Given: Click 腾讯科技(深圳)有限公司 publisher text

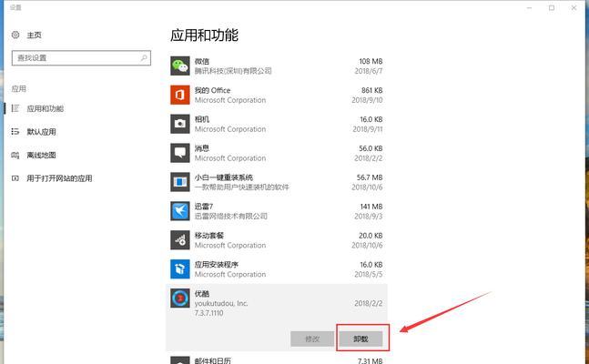Looking at the screenshot, I should coord(233,71).
